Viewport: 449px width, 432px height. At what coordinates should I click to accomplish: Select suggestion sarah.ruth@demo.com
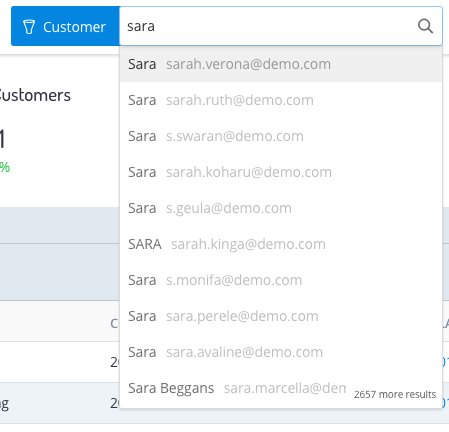click(281, 100)
